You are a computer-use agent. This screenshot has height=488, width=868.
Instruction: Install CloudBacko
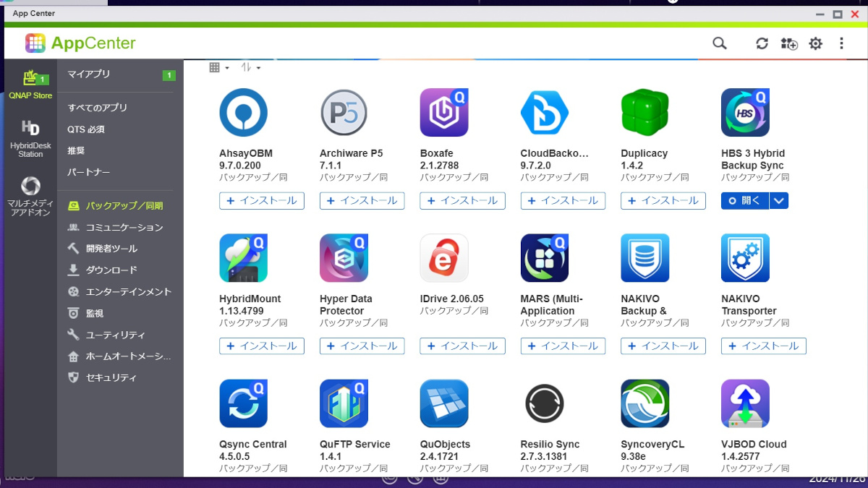tap(563, 201)
